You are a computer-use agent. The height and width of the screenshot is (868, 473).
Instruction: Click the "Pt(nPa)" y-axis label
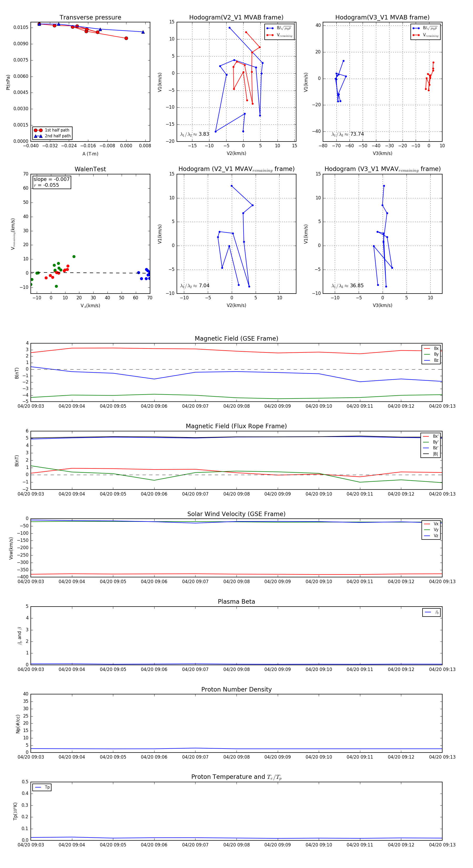8,82
